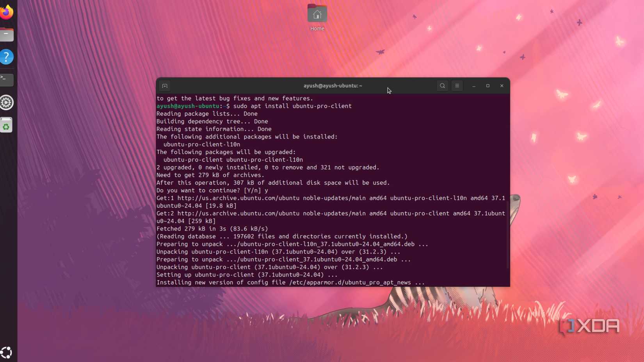Minimize the terminal window

point(473,86)
